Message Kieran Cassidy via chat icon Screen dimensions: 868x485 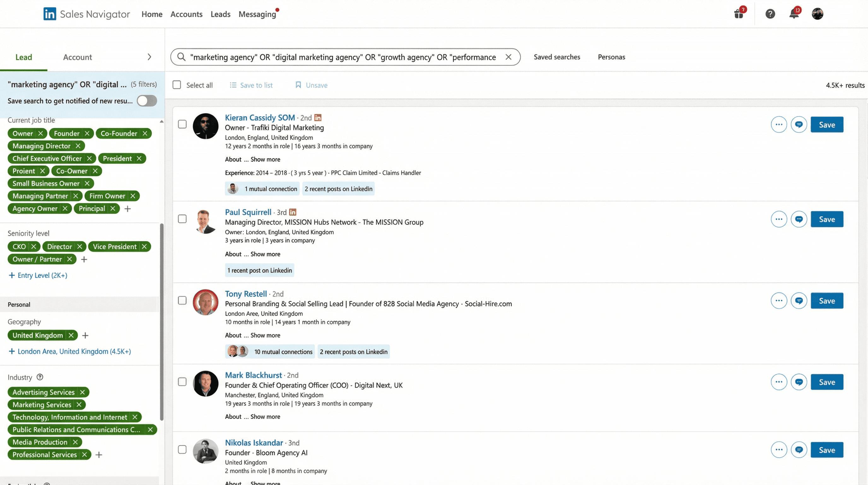(x=799, y=124)
